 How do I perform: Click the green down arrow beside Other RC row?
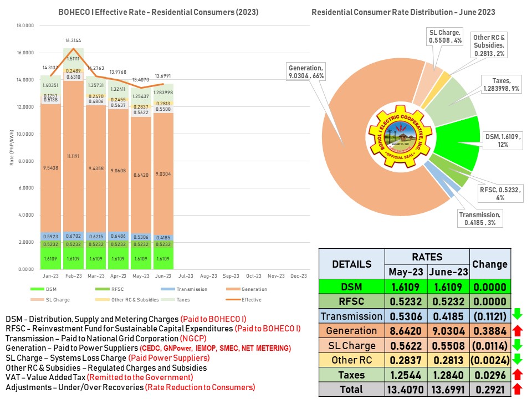click(518, 360)
